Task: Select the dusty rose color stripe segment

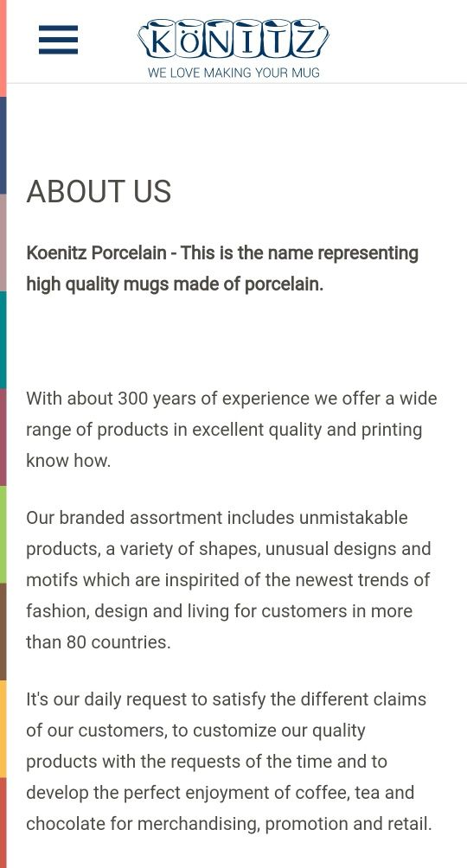Action: (3, 243)
